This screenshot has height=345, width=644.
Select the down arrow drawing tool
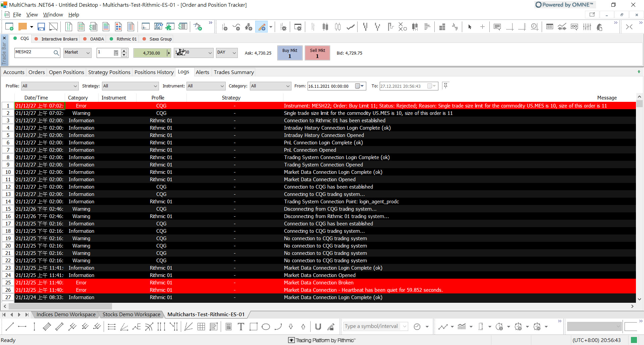[x=291, y=327]
